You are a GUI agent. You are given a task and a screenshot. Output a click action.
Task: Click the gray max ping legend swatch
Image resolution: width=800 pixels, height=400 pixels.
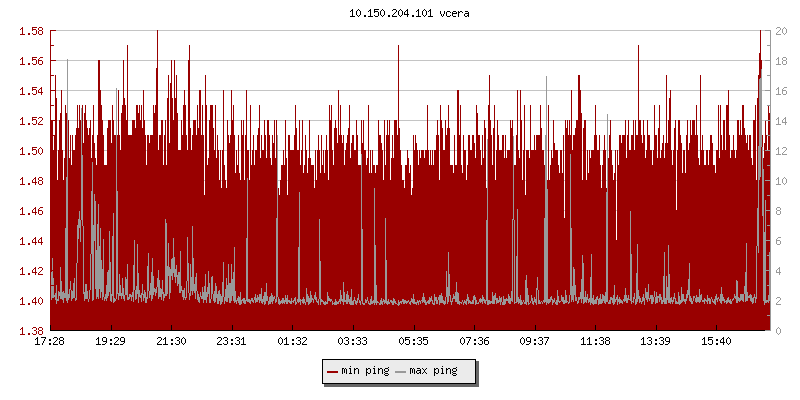(x=401, y=371)
